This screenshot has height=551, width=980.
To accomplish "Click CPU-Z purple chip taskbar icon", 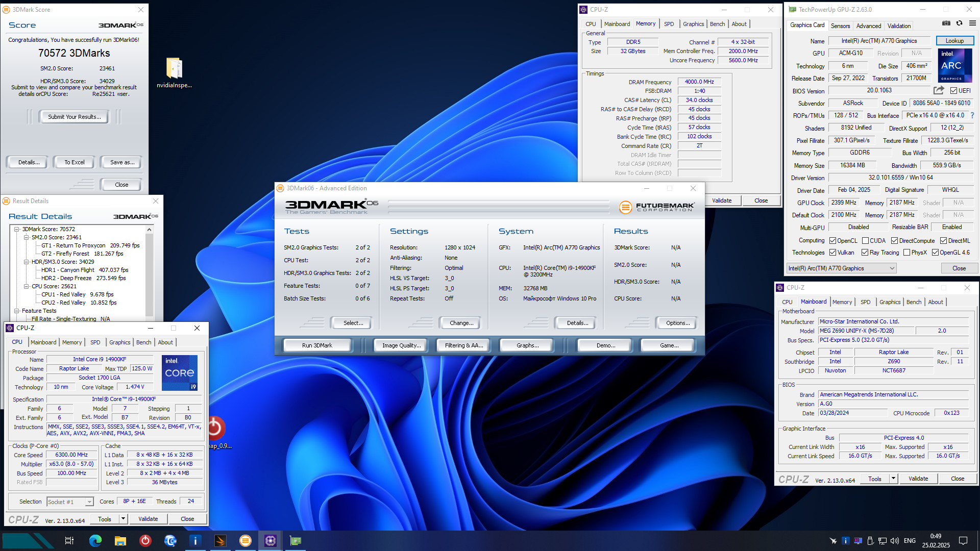I will point(271,541).
